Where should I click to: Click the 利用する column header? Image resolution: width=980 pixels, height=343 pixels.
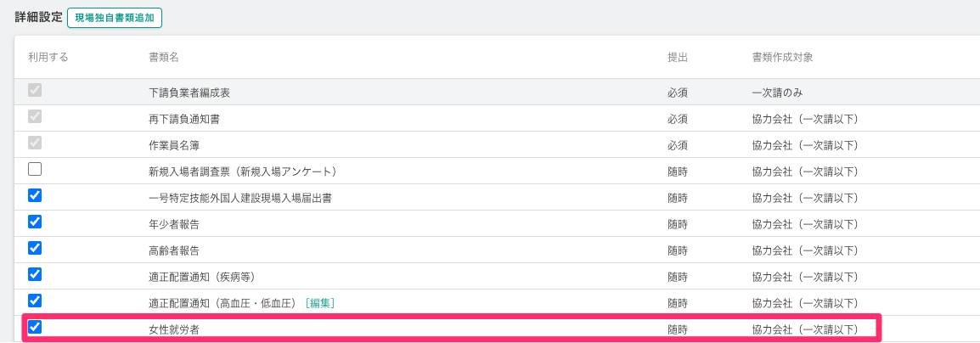(x=48, y=57)
